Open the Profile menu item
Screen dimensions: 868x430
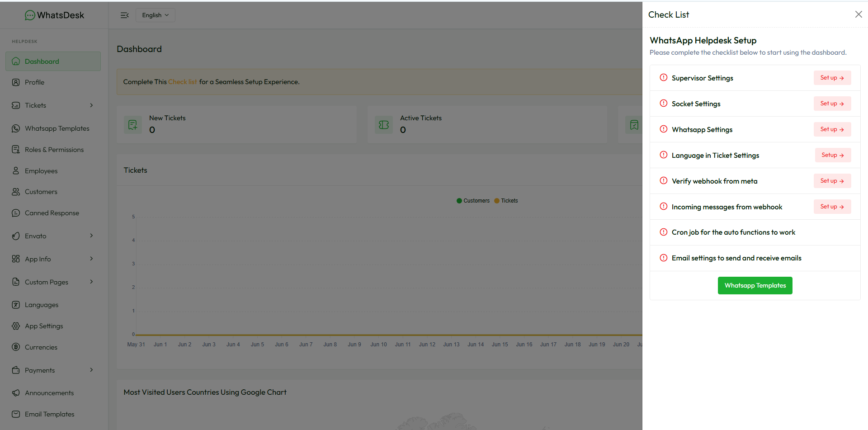click(x=53, y=82)
